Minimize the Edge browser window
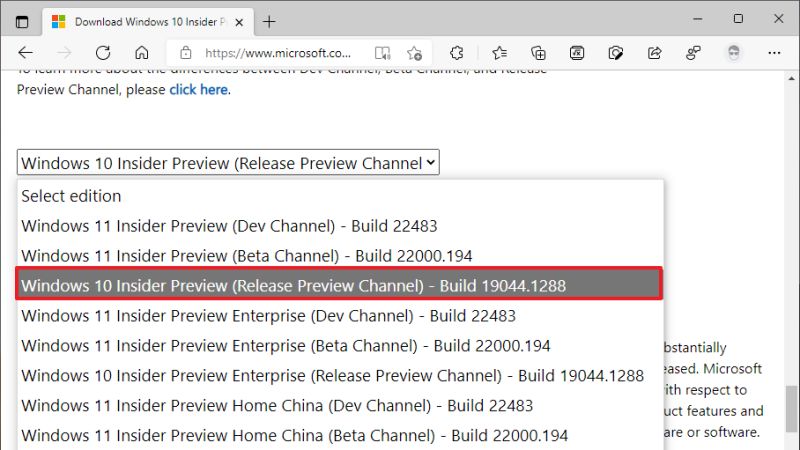Screen dimensions: 800x450 click(698, 19)
